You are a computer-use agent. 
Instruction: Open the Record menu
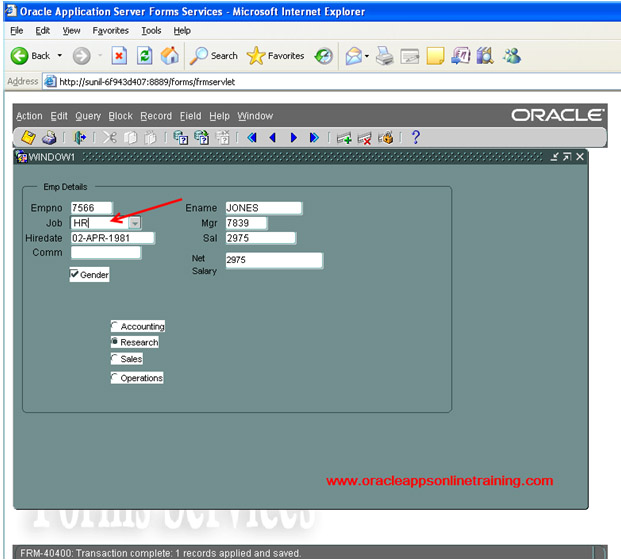point(156,116)
